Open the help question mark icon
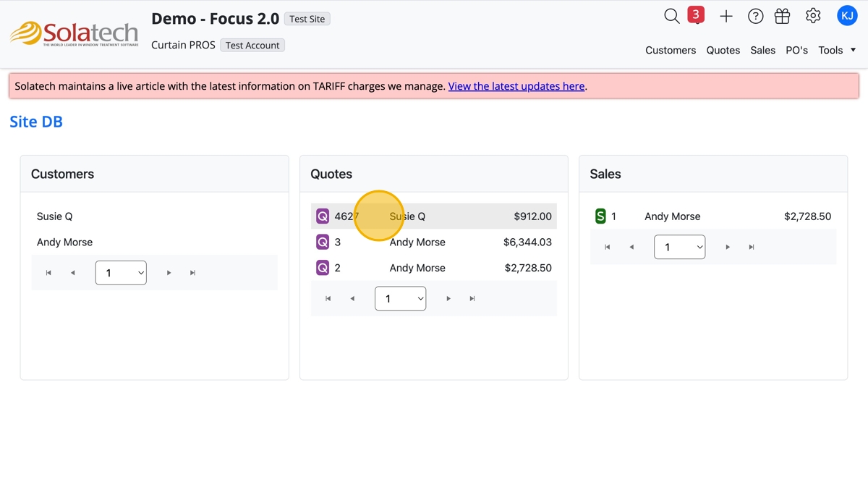 755,16
